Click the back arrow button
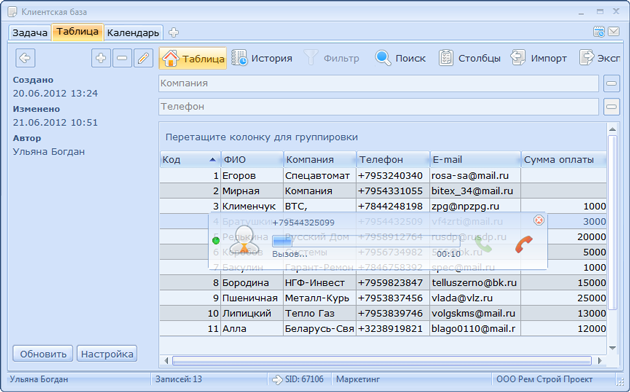The width and height of the screenshot is (630, 392). coord(25,58)
